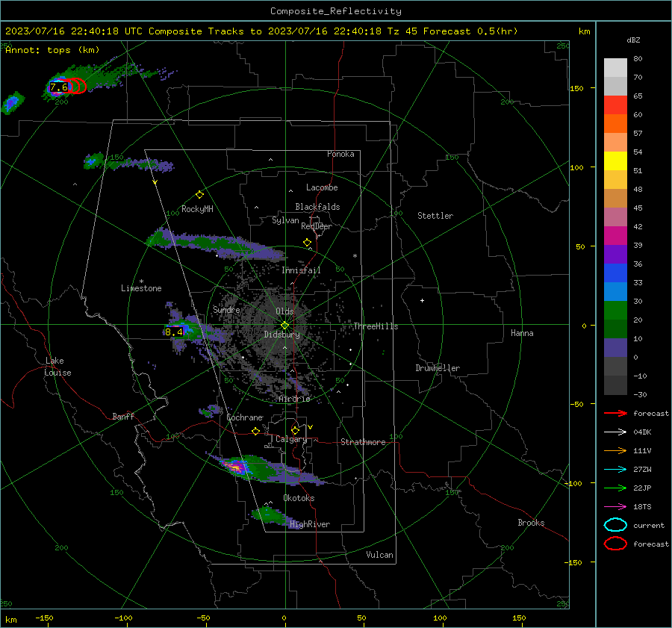Click the yellow diamond marker above Calgary
The image size is (672, 628).
coord(295,430)
